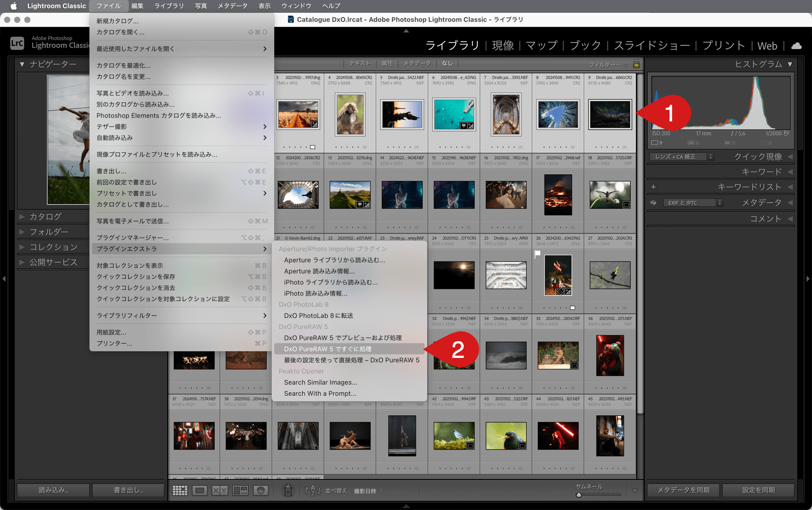Open People view face icon
This screenshot has height=510, width=812.
pos(261,491)
